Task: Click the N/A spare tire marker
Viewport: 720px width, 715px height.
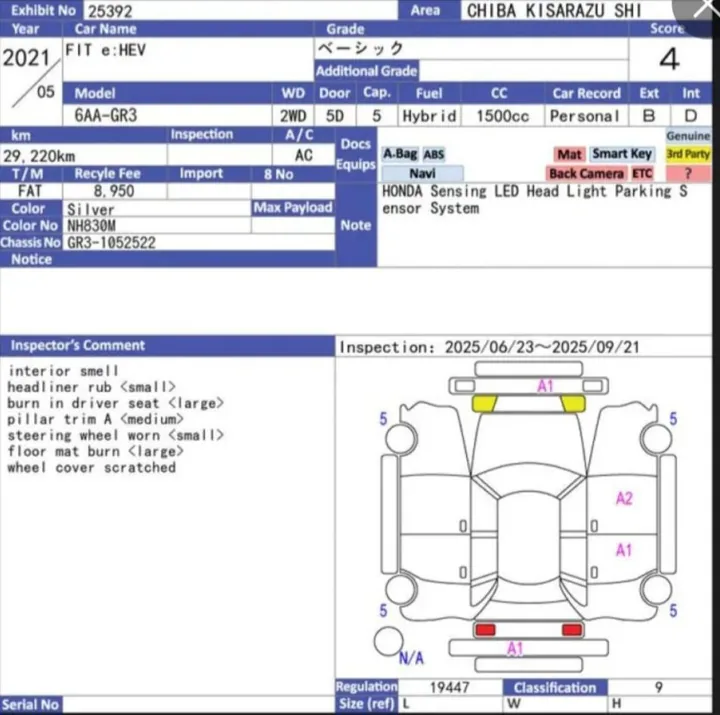Action: (x=411, y=658)
